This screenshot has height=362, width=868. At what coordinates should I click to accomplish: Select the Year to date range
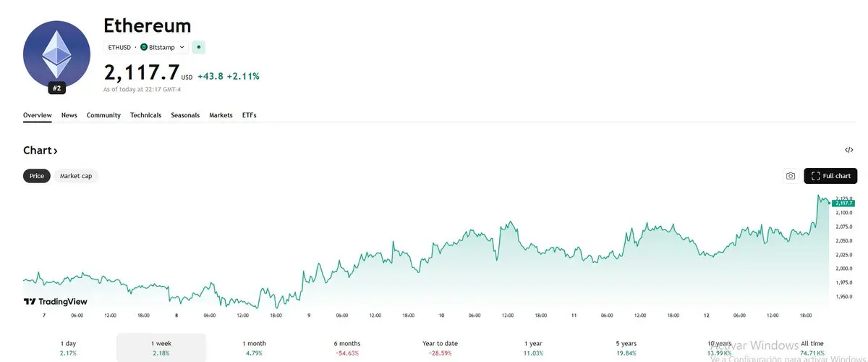point(440,348)
